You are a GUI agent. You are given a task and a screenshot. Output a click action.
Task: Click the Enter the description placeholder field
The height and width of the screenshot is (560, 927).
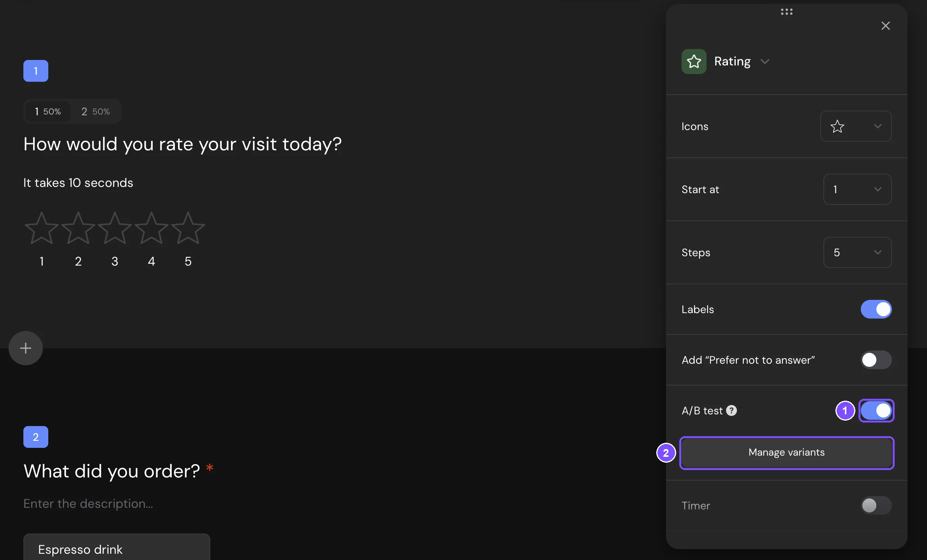click(88, 504)
